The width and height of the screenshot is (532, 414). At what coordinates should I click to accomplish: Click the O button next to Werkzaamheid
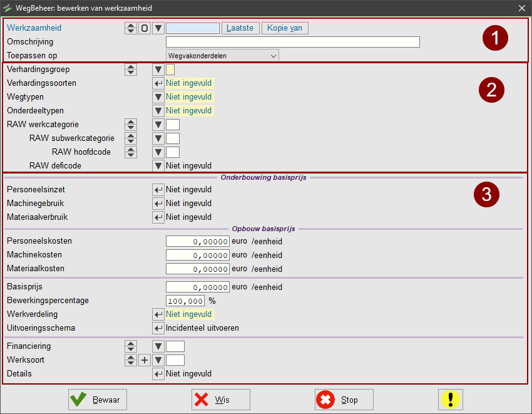coord(145,28)
